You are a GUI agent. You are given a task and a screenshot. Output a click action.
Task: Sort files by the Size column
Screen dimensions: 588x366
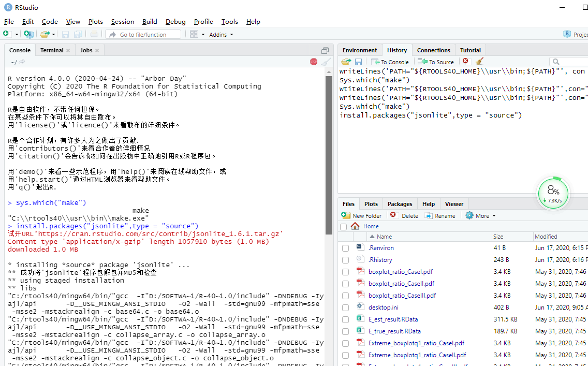pyautogui.click(x=498, y=237)
